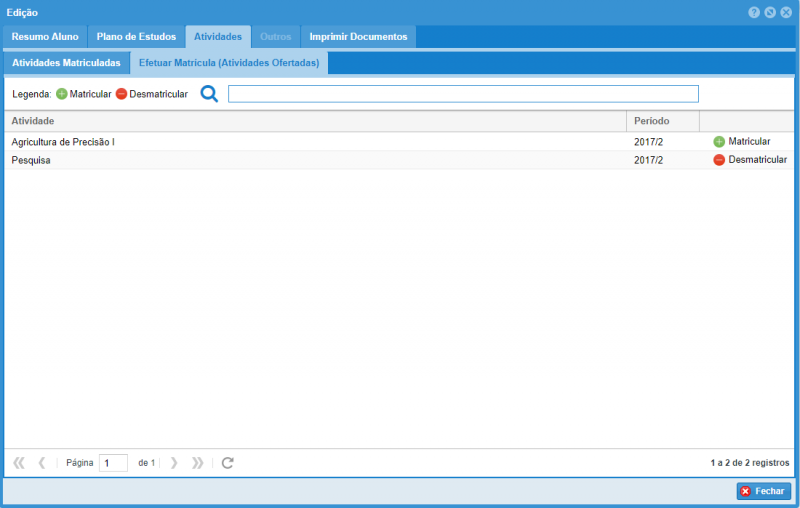The height and width of the screenshot is (508, 800).
Task: Open the Resumo Aluno tab
Action: pos(45,37)
